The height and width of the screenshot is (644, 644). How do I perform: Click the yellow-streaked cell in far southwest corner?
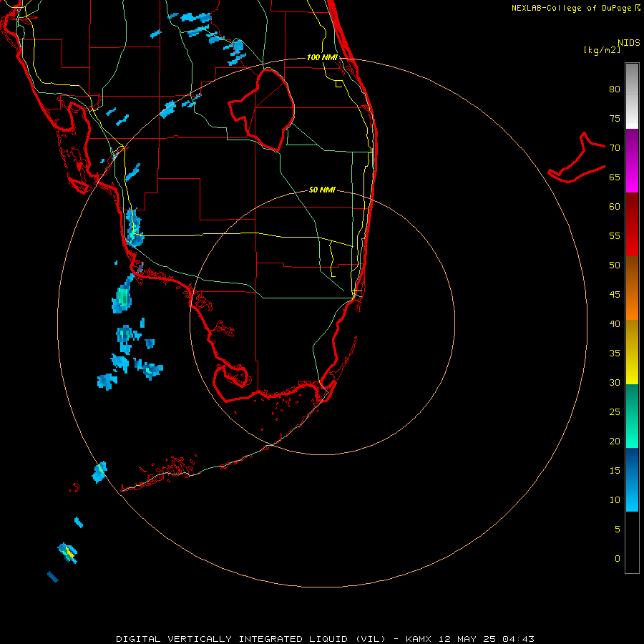[68, 553]
